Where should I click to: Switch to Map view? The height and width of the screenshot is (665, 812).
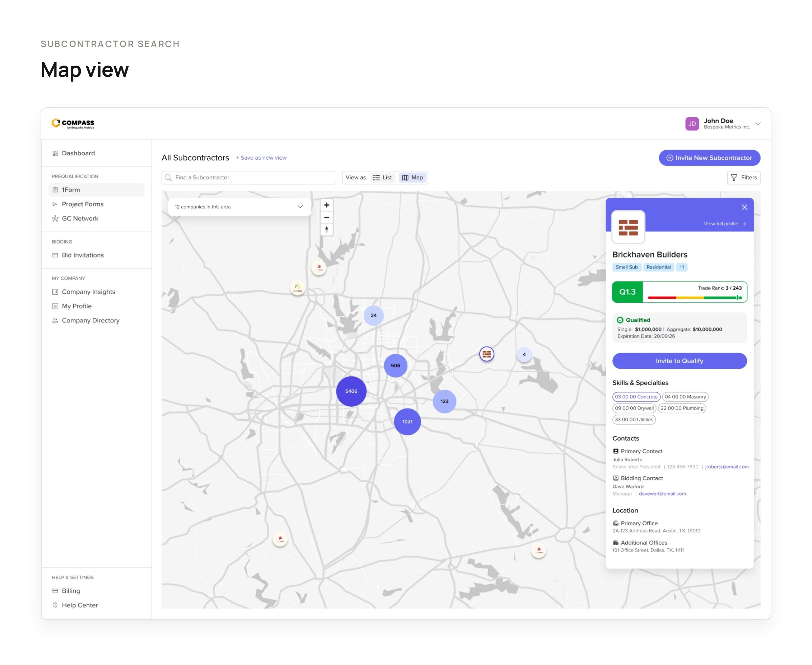click(x=413, y=177)
